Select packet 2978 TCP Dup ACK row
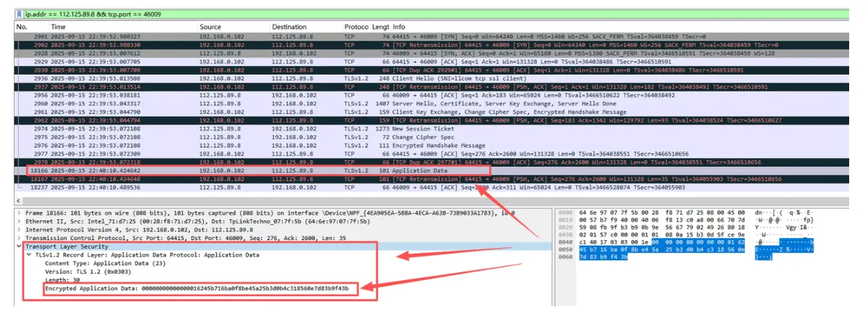Screen dimensions: 868x325 point(431,162)
